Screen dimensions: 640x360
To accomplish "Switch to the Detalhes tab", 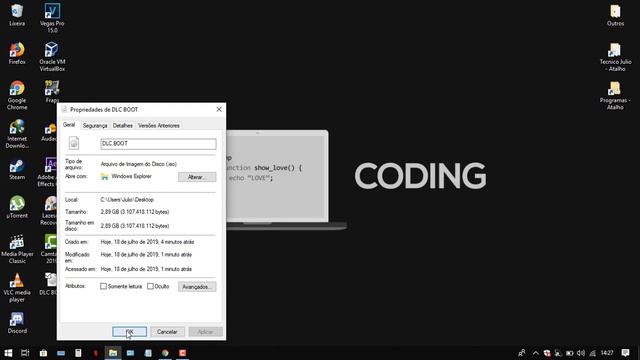I will [122, 126].
